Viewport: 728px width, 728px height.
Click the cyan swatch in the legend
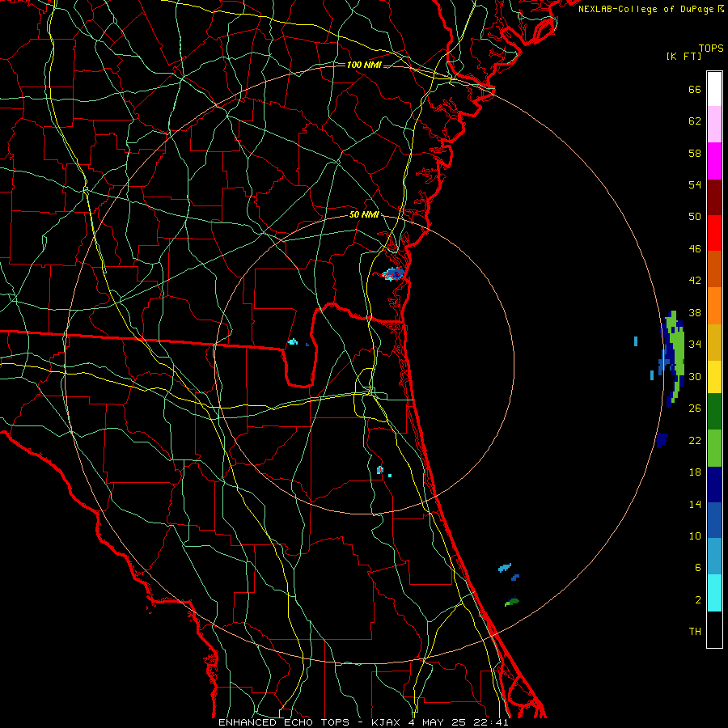[x=714, y=593]
